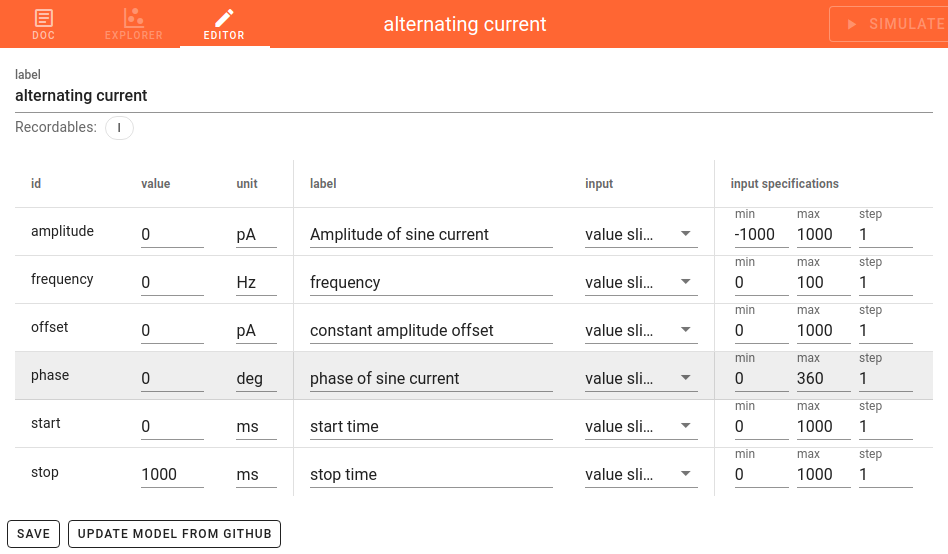Change amplitude min field -1000
The width and height of the screenshot is (948, 554).
click(x=761, y=234)
